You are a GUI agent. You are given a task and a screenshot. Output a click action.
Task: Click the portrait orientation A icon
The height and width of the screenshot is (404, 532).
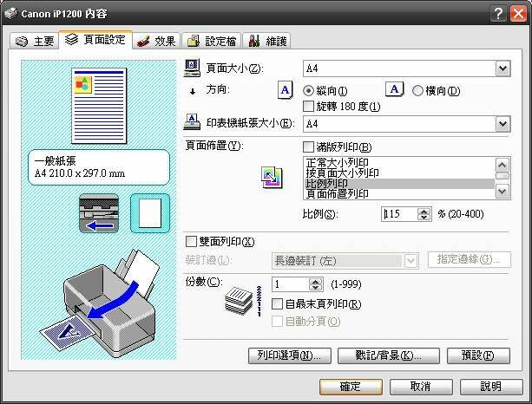tap(285, 90)
